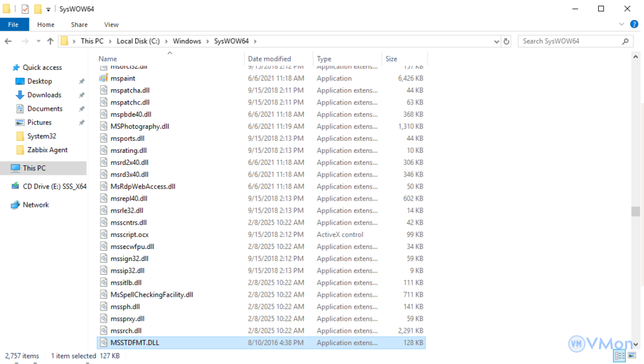The width and height of the screenshot is (644, 364).
Task: Click the Properties quick access toolbar icon
Action: point(25,9)
